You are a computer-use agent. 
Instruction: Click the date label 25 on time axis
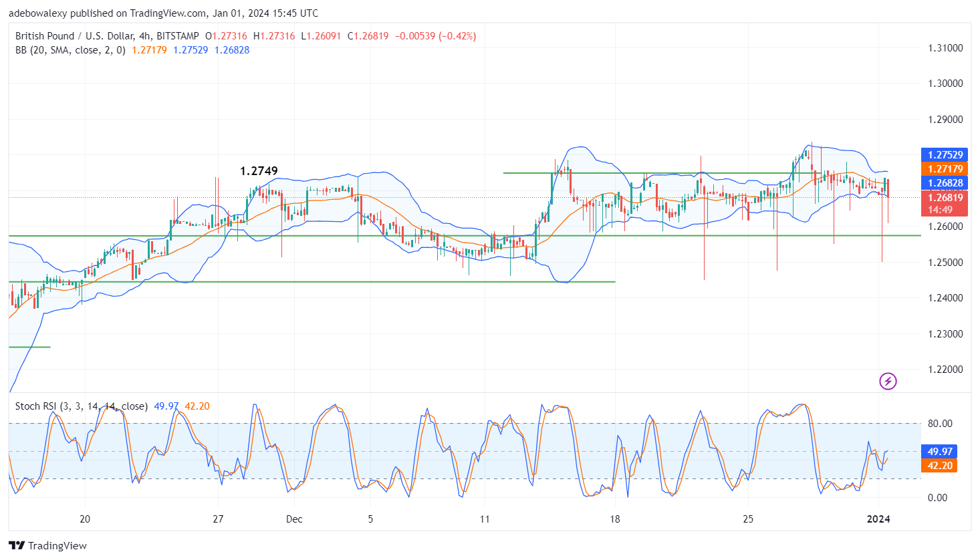coord(748,519)
